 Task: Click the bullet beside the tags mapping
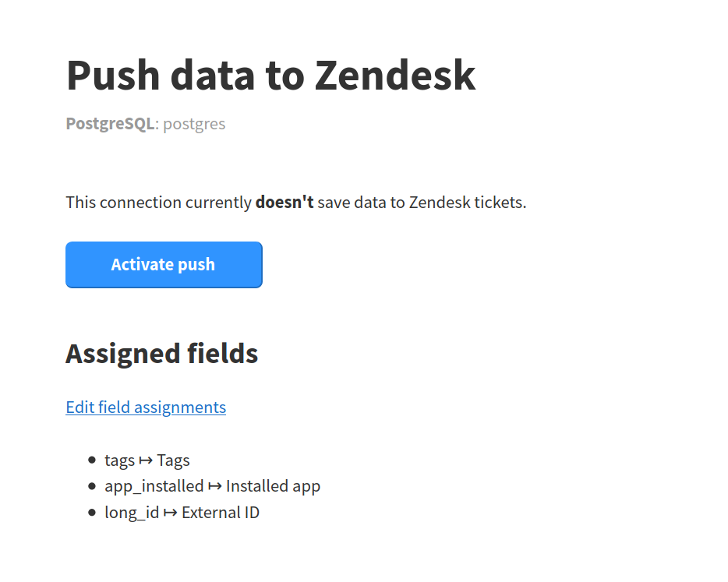pos(92,460)
